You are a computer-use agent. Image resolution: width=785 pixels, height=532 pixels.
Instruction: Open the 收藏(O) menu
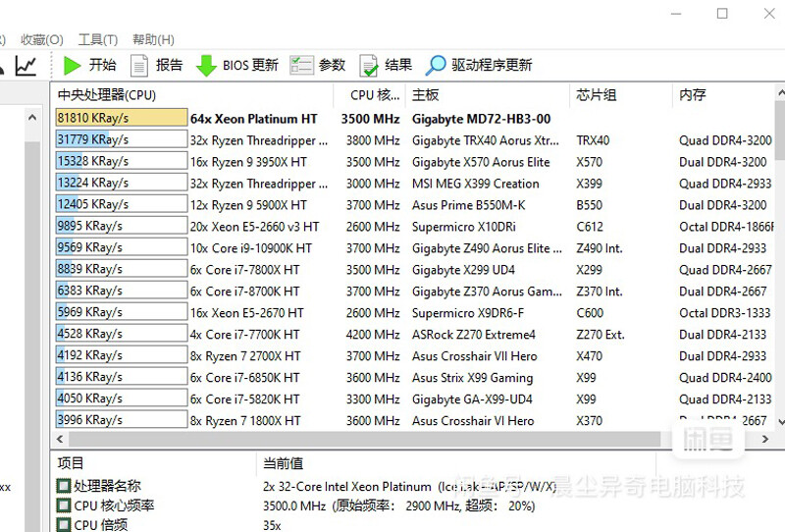click(41, 40)
